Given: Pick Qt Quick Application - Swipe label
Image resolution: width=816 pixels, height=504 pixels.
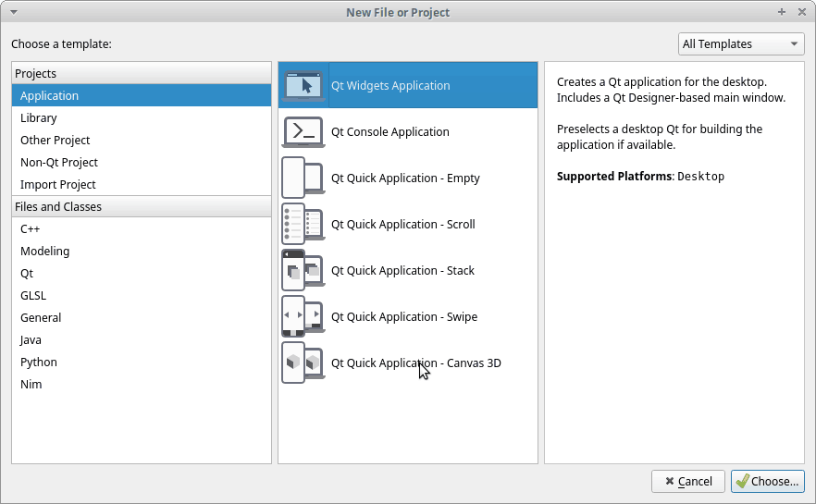Looking at the screenshot, I should click(x=403, y=317).
